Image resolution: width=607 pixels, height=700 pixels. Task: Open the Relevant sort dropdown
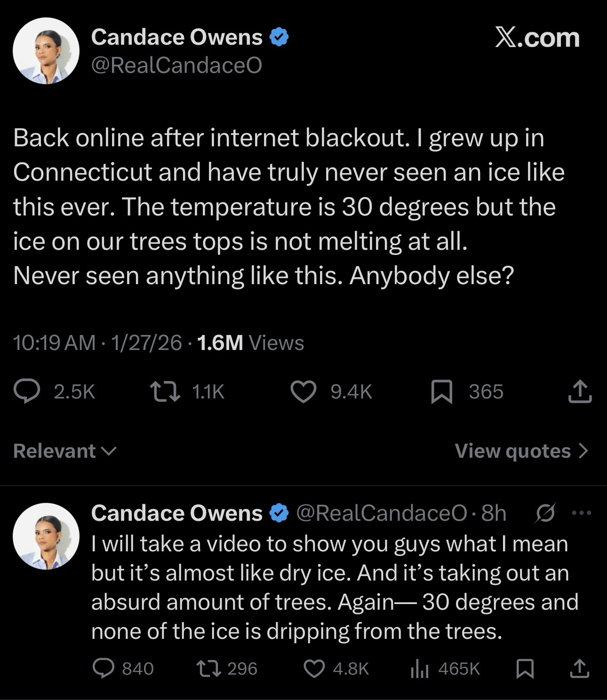pyautogui.click(x=64, y=451)
